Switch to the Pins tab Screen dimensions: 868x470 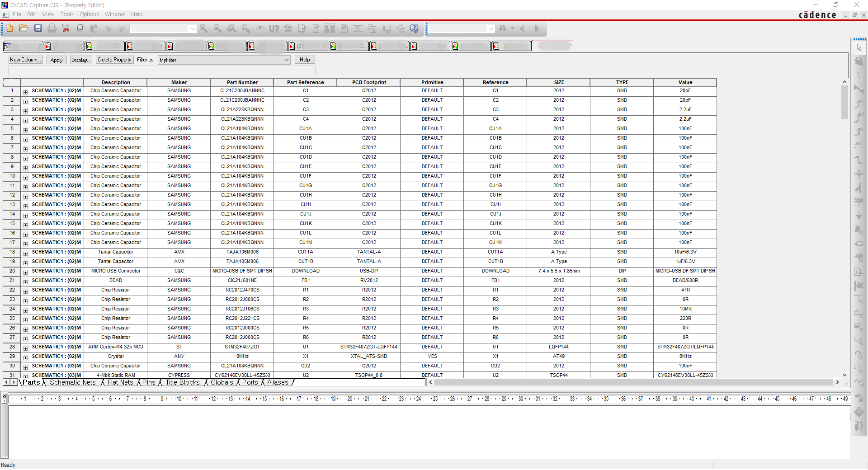coord(149,382)
